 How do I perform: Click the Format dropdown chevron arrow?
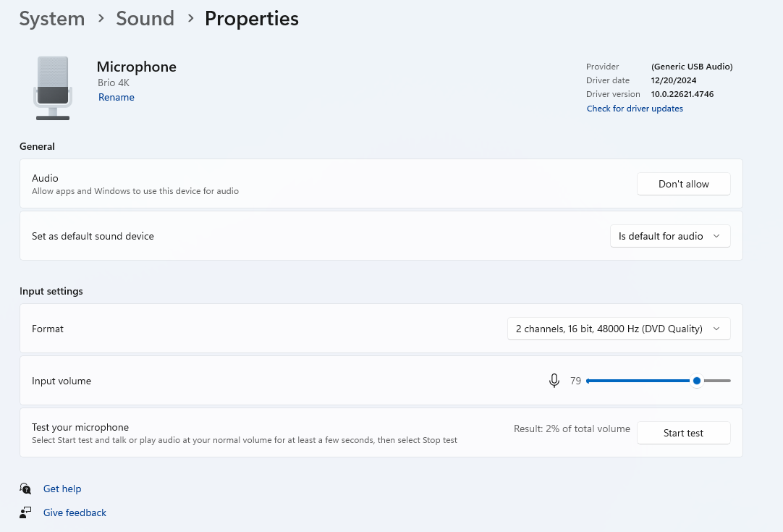716,329
